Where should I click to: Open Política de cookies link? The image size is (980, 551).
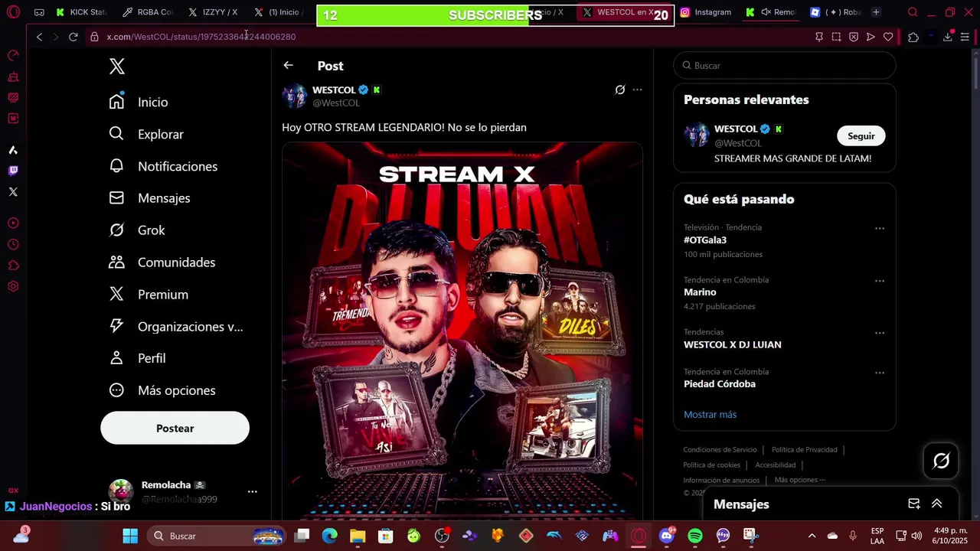(x=711, y=465)
